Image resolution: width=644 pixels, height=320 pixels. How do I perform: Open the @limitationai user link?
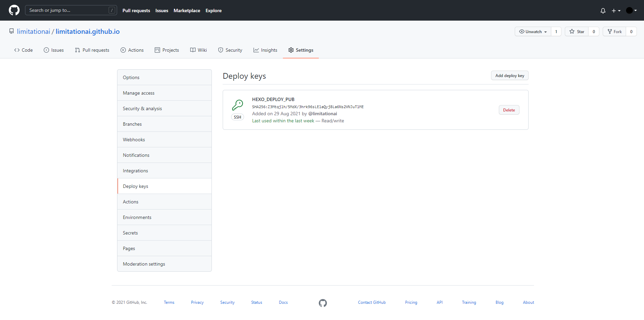(323, 114)
